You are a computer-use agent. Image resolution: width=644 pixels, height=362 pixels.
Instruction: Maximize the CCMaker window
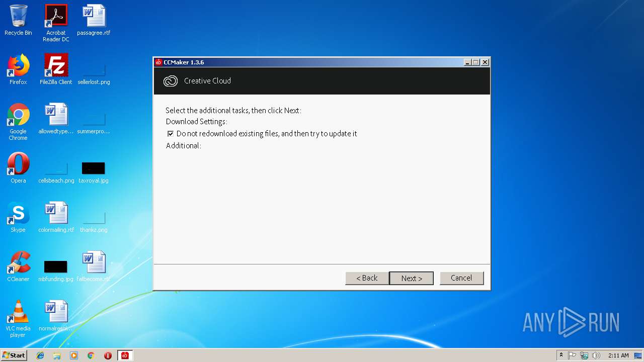476,62
